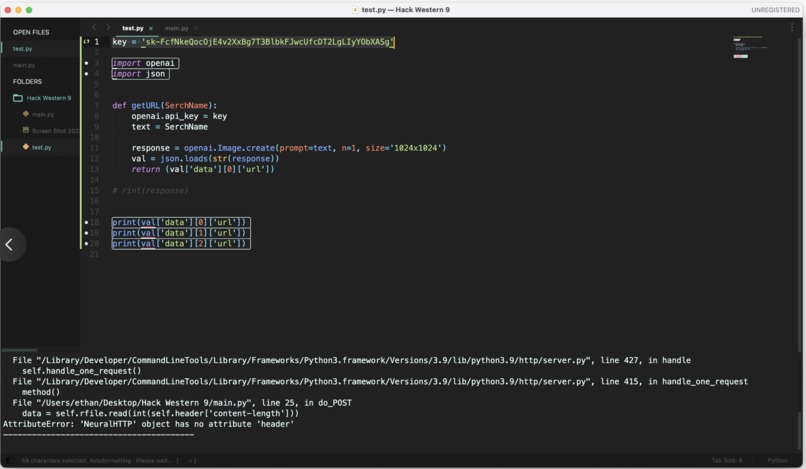This screenshot has width=806, height=469.
Task: Open main.py in the Hack Western 9 folder
Action: tap(43, 114)
